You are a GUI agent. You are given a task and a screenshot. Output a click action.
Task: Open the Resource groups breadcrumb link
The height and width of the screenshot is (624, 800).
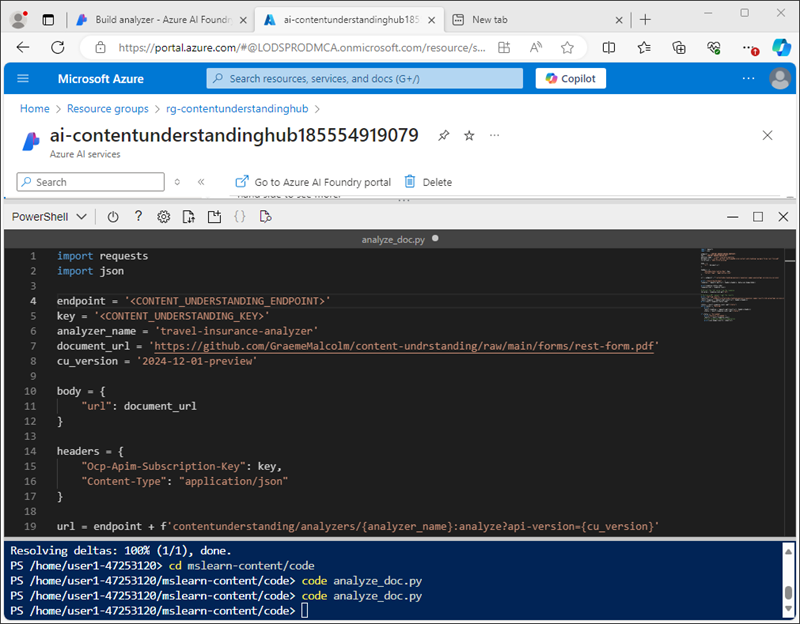point(108,109)
